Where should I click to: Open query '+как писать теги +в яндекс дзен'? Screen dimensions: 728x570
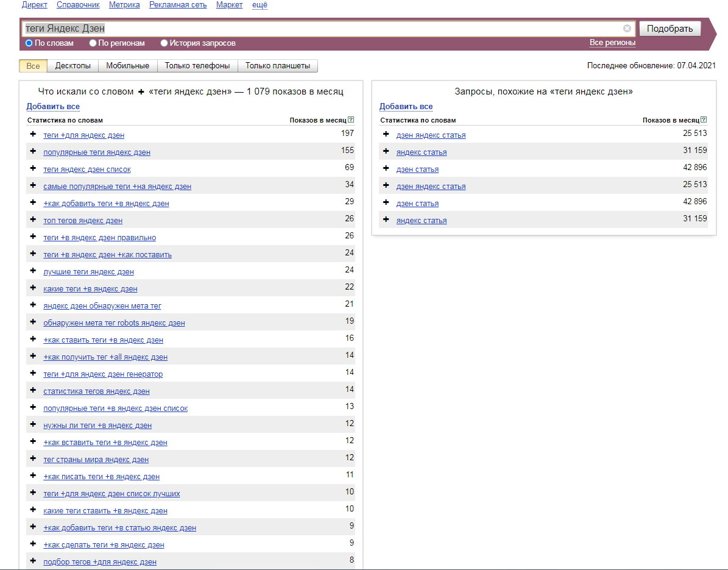(x=101, y=477)
